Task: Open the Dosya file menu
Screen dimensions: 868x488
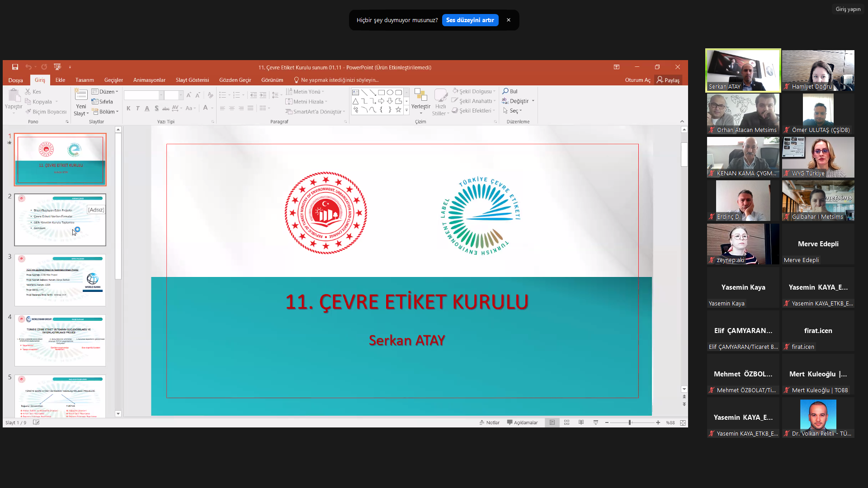Action: pyautogui.click(x=16, y=80)
